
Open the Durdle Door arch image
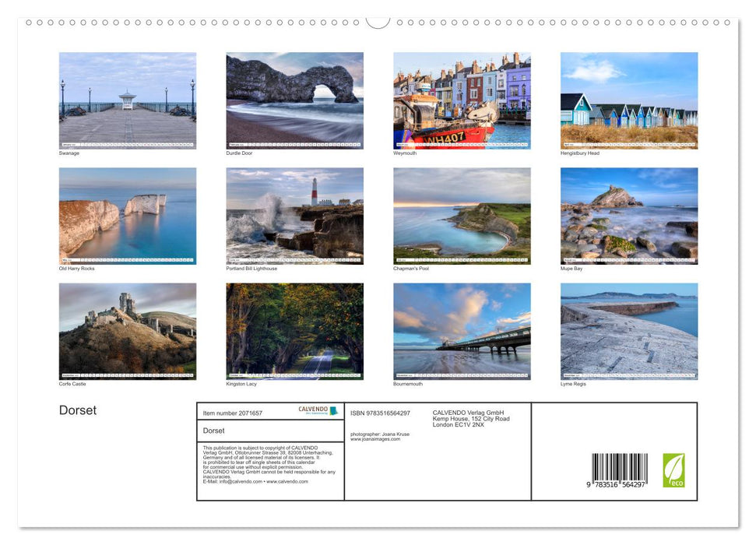pos(294,101)
